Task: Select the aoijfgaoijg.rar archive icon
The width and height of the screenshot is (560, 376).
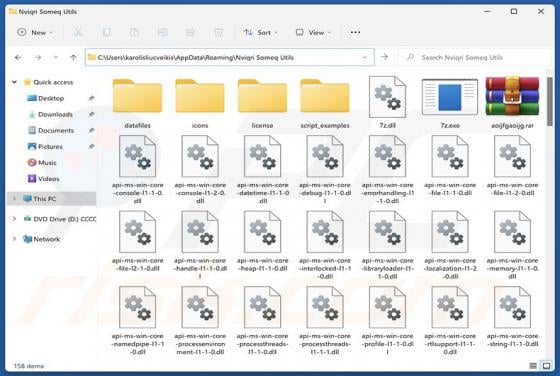Action: (x=512, y=96)
